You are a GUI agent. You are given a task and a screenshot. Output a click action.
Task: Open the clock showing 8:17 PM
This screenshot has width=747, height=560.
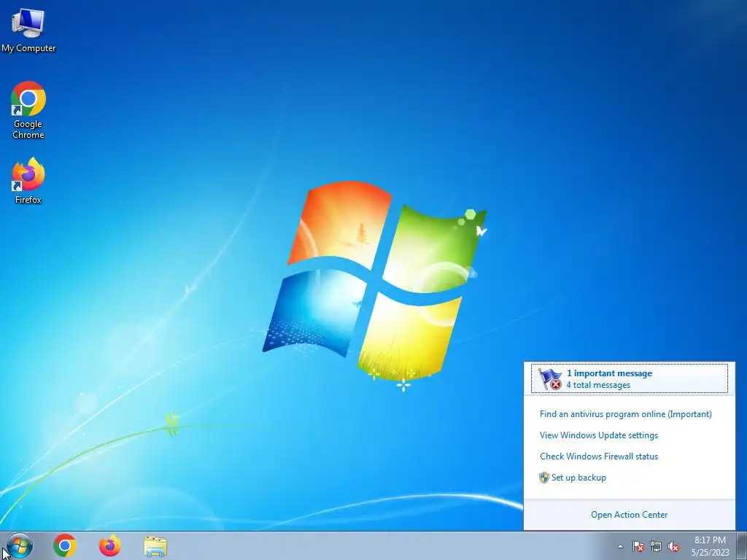click(x=710, y=540)
